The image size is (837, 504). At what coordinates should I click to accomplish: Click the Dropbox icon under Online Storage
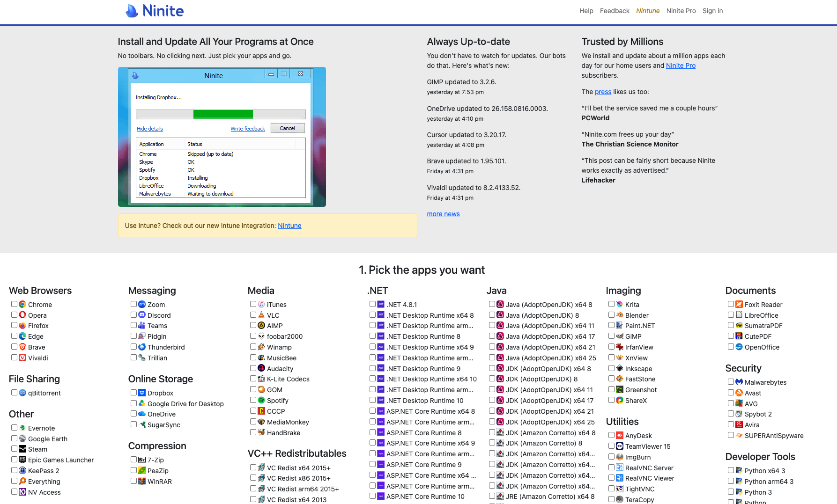142,393
